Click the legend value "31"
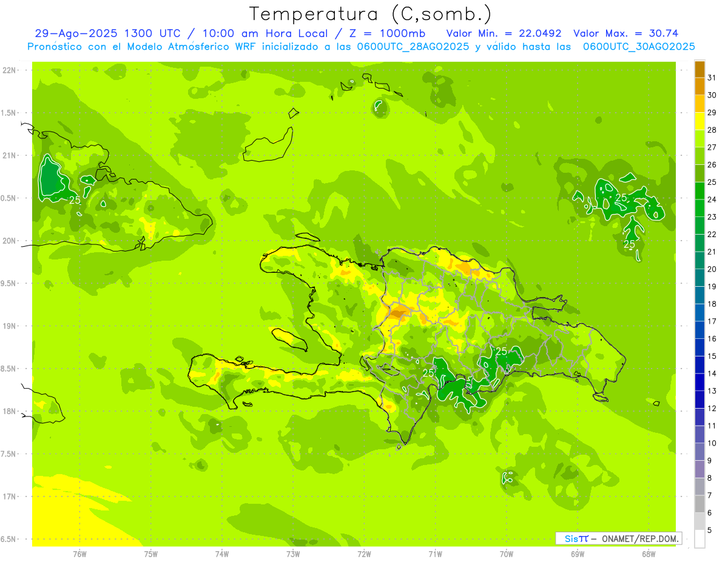The height and width of the screenshot is (562, 728). 712,78
